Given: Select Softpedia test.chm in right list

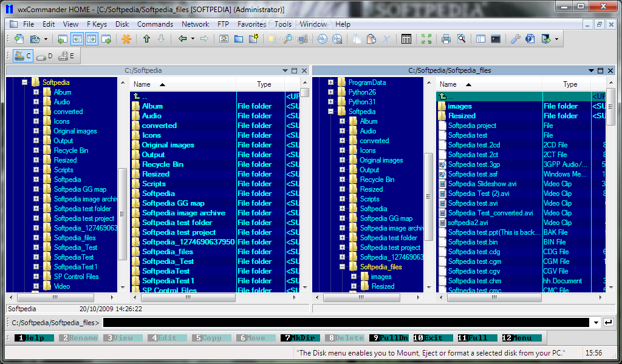Looking at the screenshot, I should coord(475,281).
